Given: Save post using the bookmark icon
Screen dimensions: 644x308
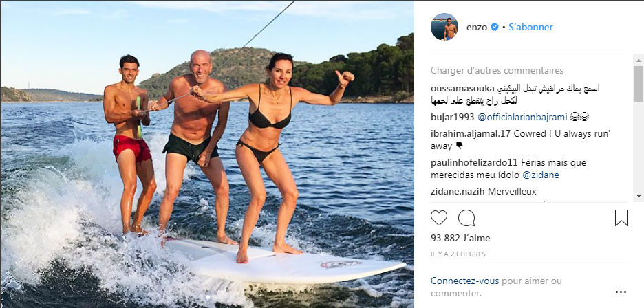Looking at the screenshot, I should [621, 218].
